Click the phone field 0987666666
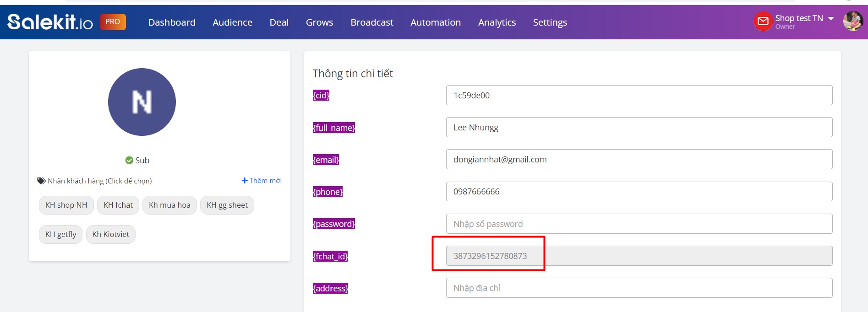Image resolution: width=868 pixels, height=312 pixels. 639,191
